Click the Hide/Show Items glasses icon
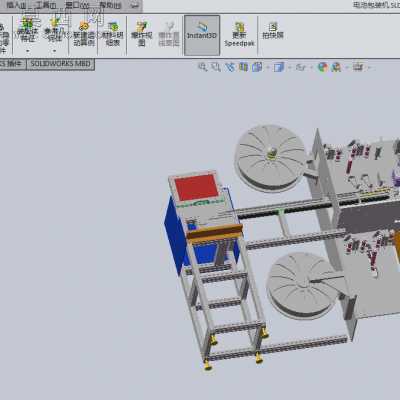The image size is (400, 400). click(x=300, y=67)
